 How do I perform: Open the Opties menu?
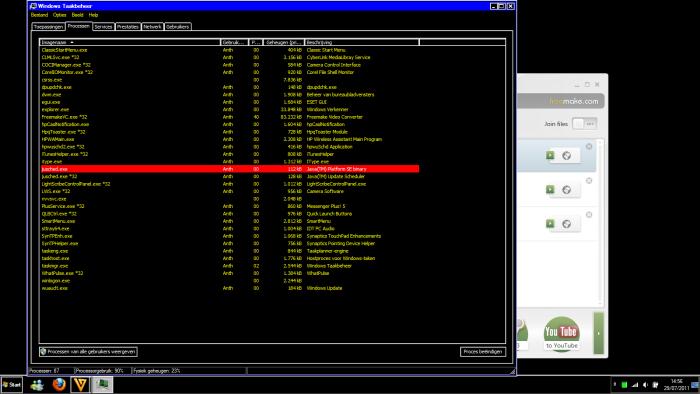pyautogui.click(x=59, y=15)
